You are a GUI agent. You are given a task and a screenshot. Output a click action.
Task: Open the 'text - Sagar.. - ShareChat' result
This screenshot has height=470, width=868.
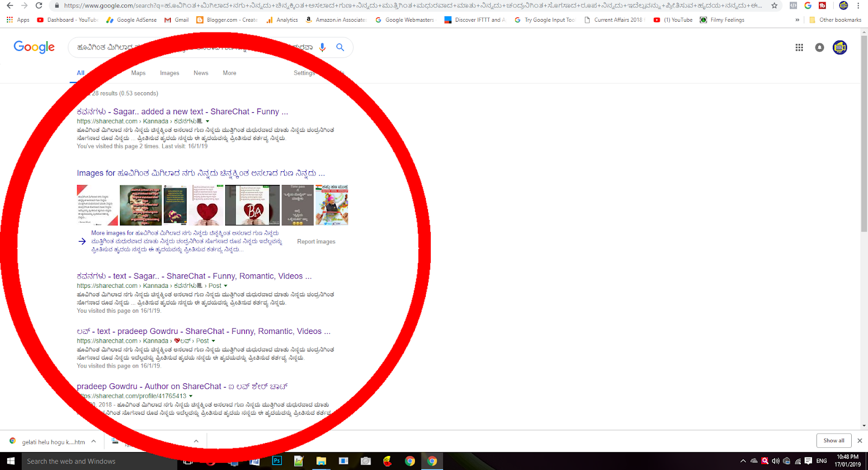pos(194,276)
